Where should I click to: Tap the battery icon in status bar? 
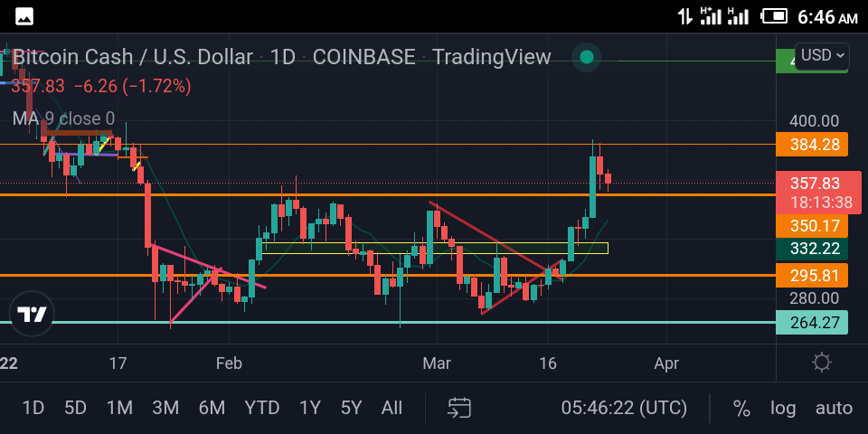pos(774,16)
